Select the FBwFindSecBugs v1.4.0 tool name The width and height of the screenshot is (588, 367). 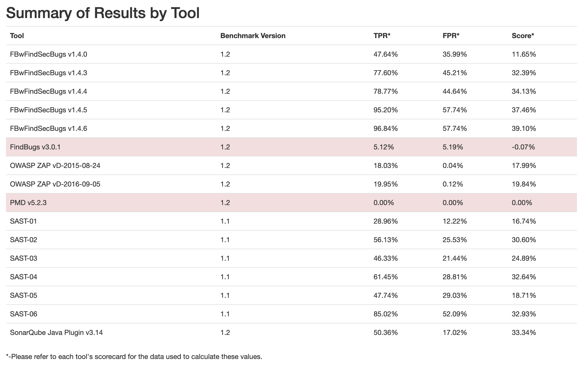(49, 54)
